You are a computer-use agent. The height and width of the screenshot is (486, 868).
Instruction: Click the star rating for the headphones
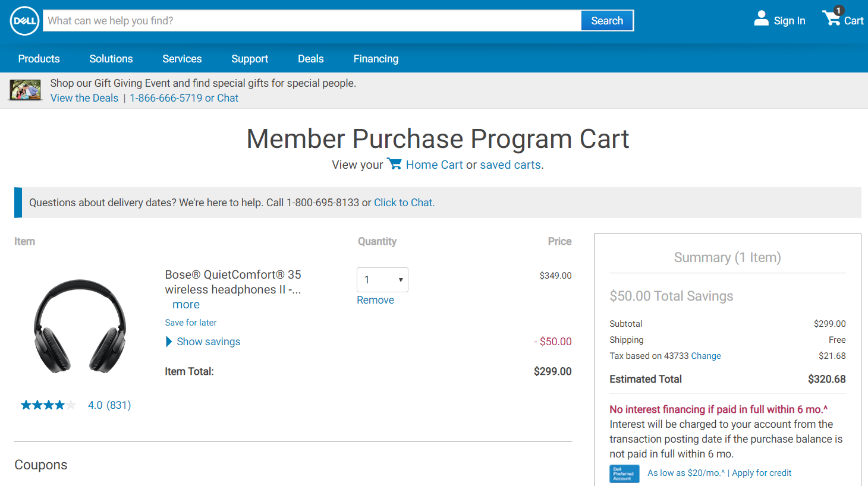(x=48, y=405)
